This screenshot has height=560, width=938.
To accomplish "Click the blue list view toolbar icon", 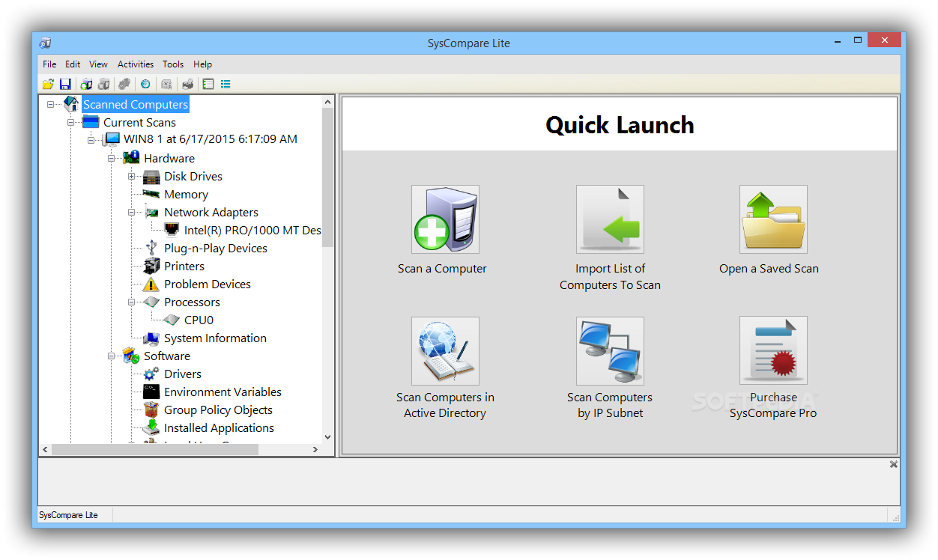I will coord(226,84).
